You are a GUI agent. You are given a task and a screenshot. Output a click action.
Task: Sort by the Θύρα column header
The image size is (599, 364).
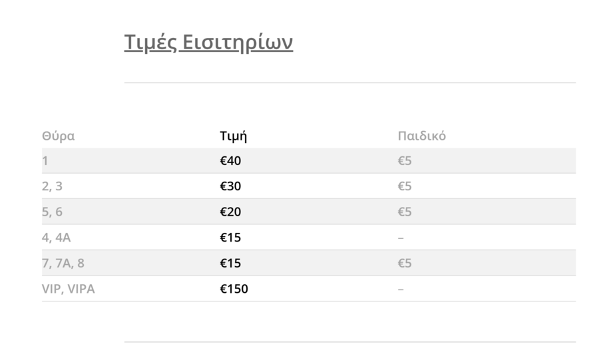(58, 136)
